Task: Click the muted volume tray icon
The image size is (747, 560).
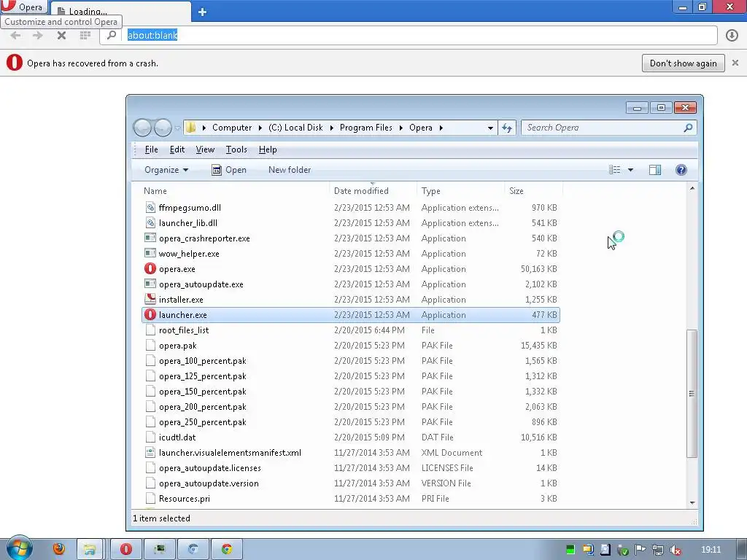Action: tap(675, 550)
